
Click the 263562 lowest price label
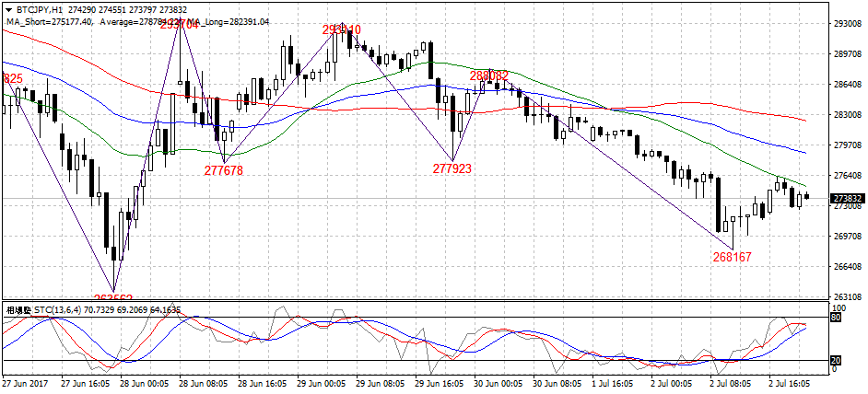(x=113, y=298)
